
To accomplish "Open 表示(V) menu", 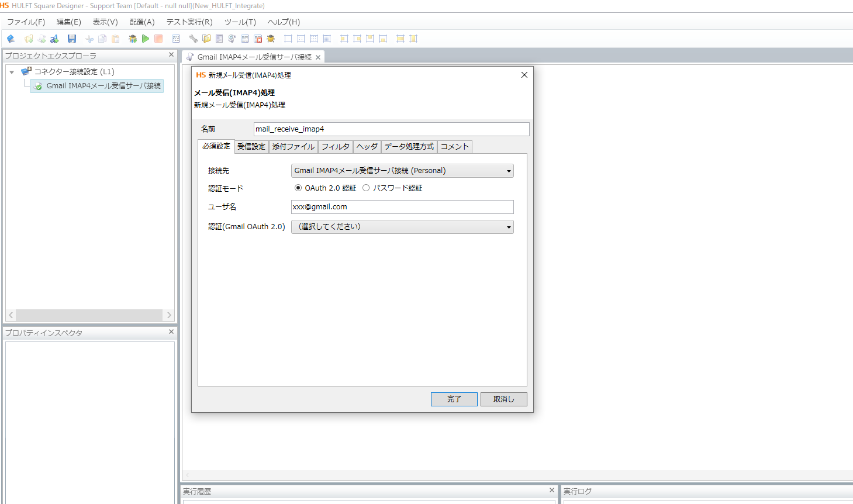I will click(x=105, y=22).
